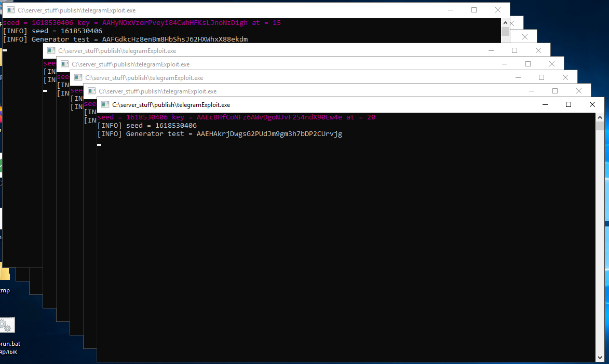Maximize the frontmost 'at = 20' console window

pyautogui.click(x=569, y=104)
